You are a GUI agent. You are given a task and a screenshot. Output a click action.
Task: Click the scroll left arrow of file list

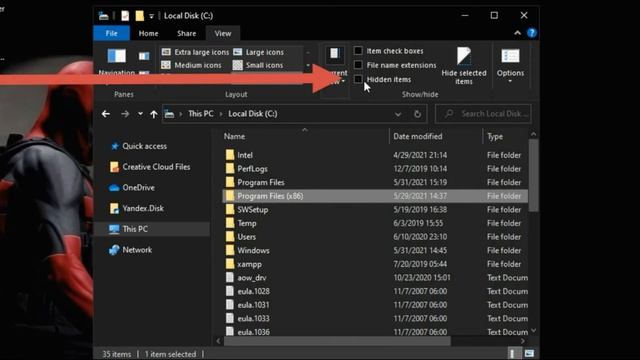point(218,341)
